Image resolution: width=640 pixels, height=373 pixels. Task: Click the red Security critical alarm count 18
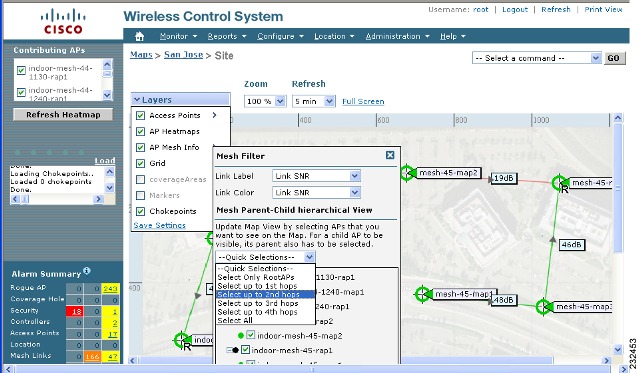75,311
